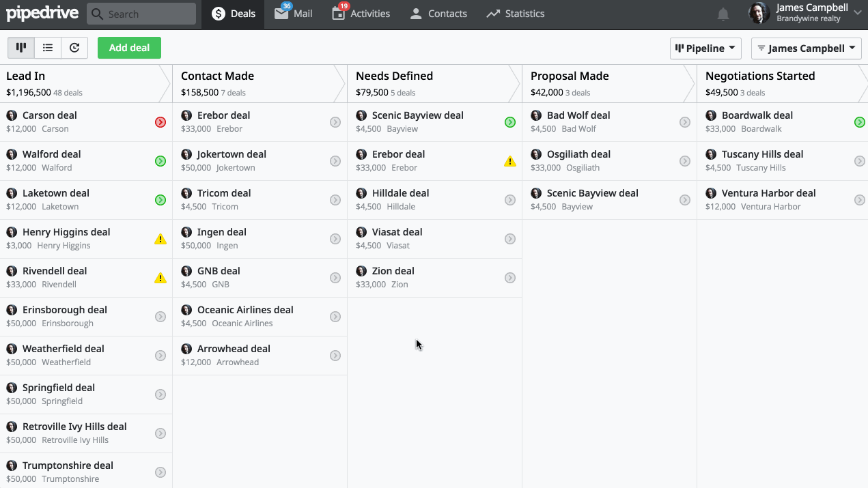Click gray arrow on Ventura Harbor deal
Screen dimensions: 868x488
860,200
